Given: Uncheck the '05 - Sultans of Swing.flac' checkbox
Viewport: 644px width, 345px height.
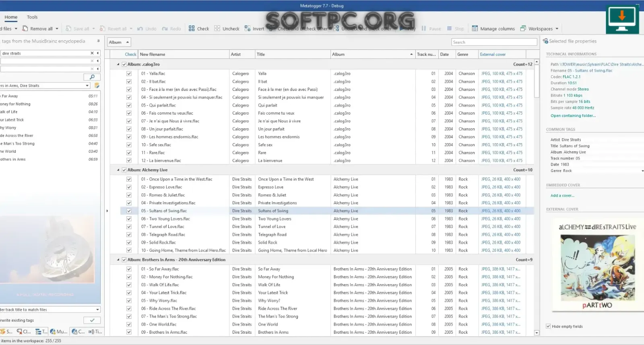Looking at the screenshot, I should pyautogui.click(x=129, y=211).
